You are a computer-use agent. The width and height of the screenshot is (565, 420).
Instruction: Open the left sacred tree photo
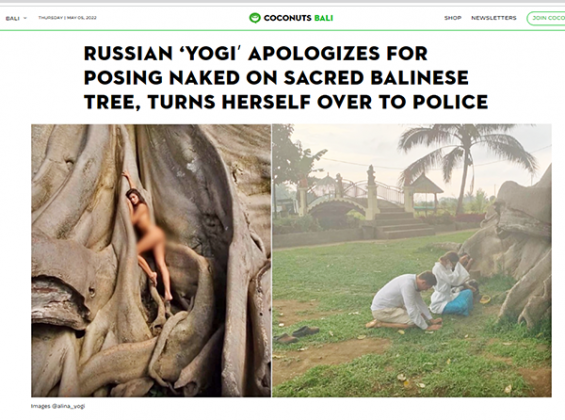pyautogui.click(x=151, y=260)
